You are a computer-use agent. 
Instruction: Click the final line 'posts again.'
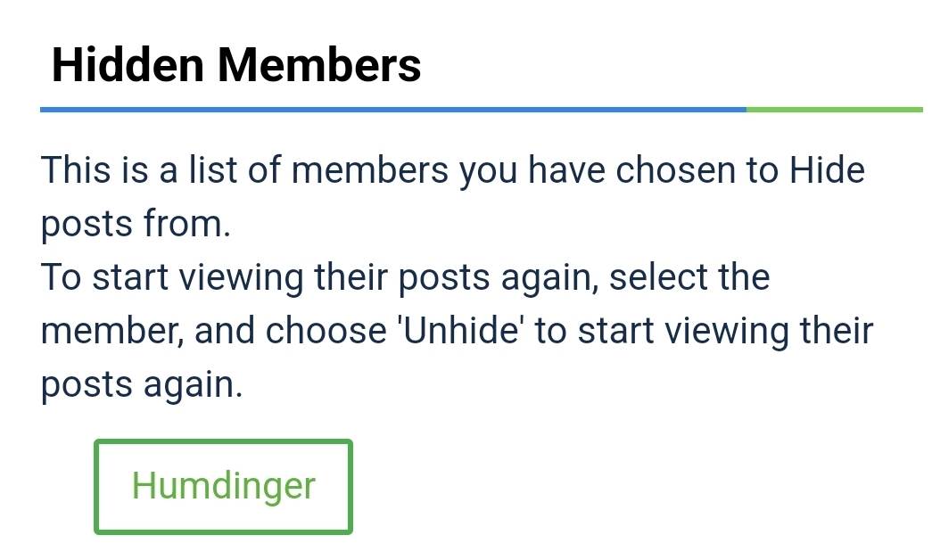point(141,384)
